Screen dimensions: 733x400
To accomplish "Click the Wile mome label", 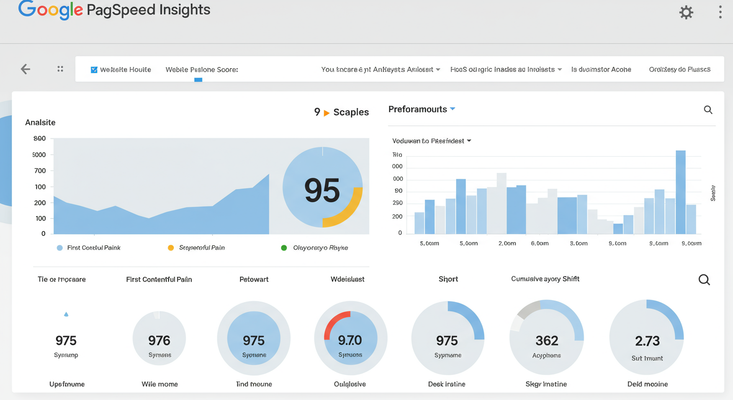I will [x=159, y=384].
